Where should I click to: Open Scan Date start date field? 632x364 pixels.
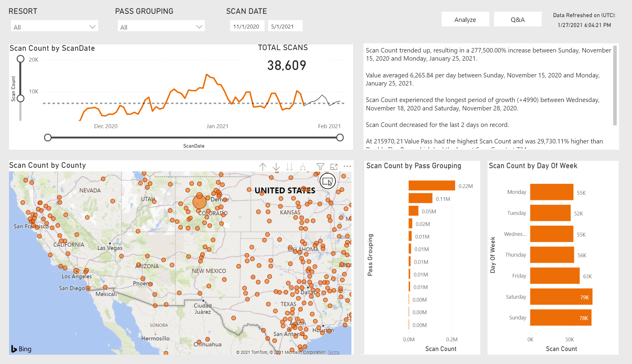[247, 26]
